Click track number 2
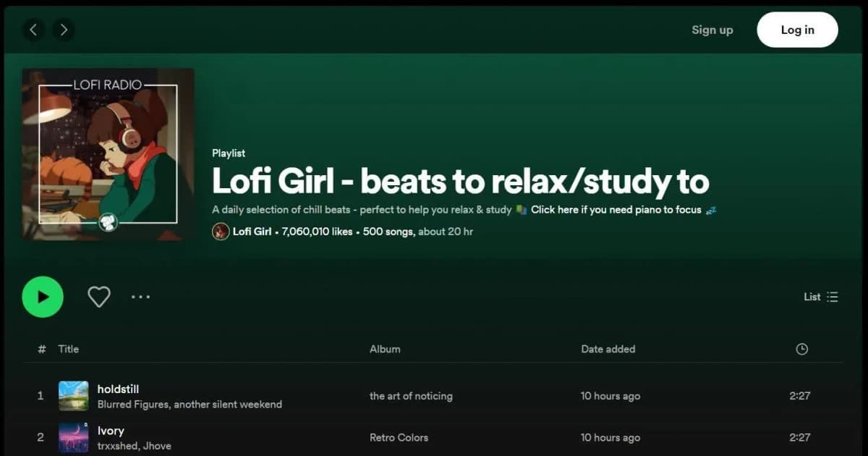This screenshot has width=868, height=456. coord(41,437)
